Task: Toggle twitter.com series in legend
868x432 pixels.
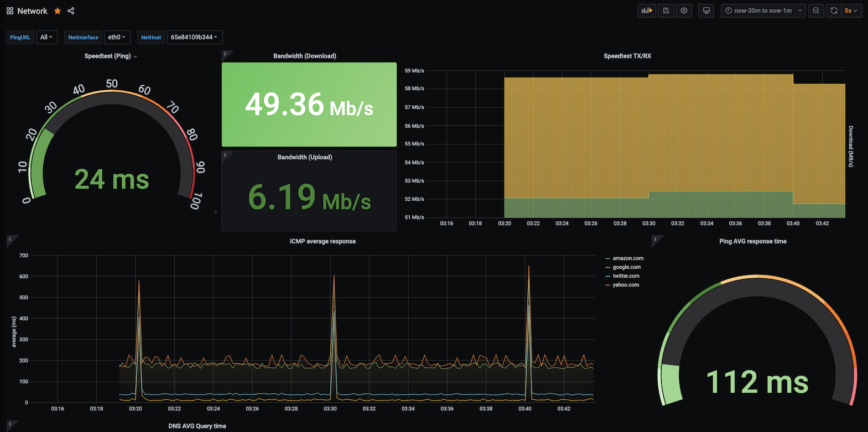Action: [626, 276]
